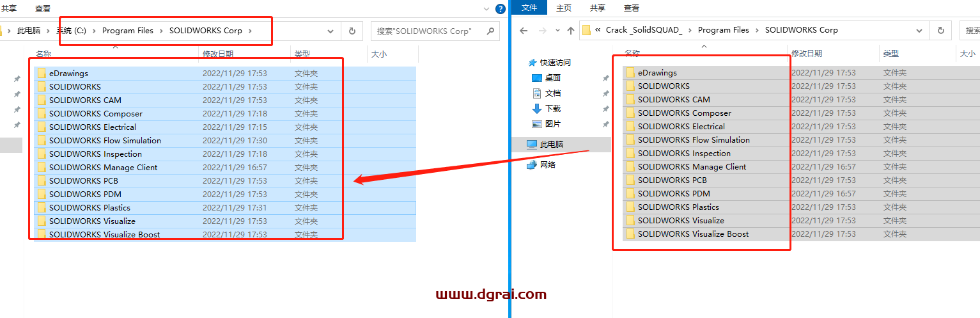Open address history dropdown in right window
Viewport: 980px width, 318px height.
click(919, 30)
